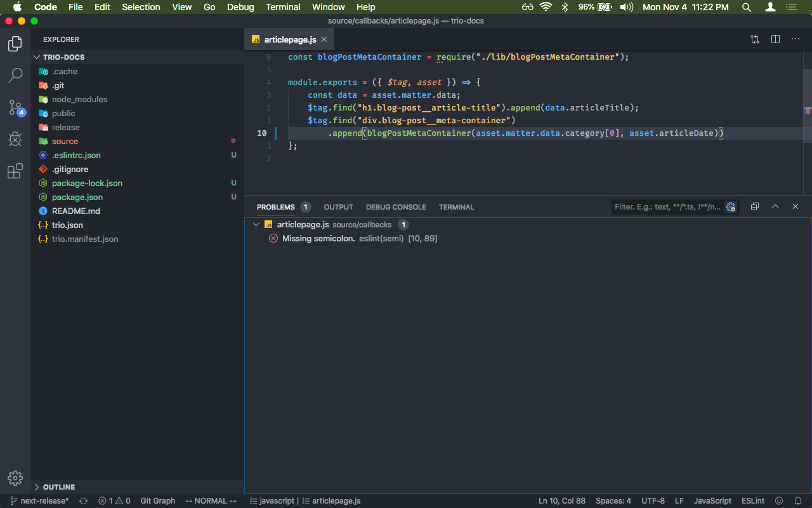Open the Selection menu

coord(141,7)
